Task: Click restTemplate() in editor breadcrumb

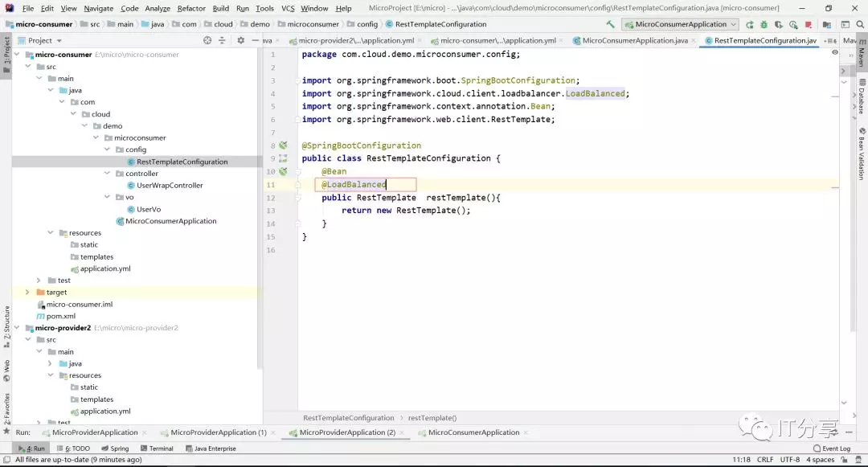Action: (x=432, y=418)
